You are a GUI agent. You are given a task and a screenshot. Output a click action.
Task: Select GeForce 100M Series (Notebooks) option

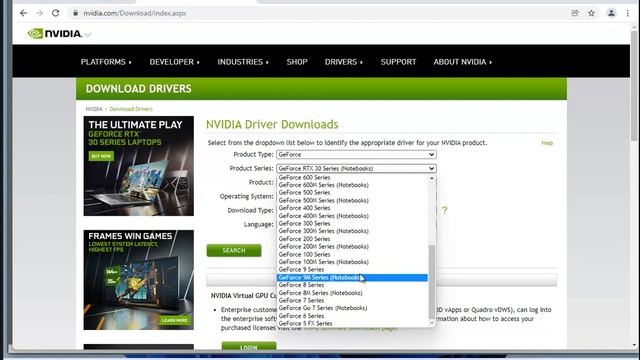352,262
